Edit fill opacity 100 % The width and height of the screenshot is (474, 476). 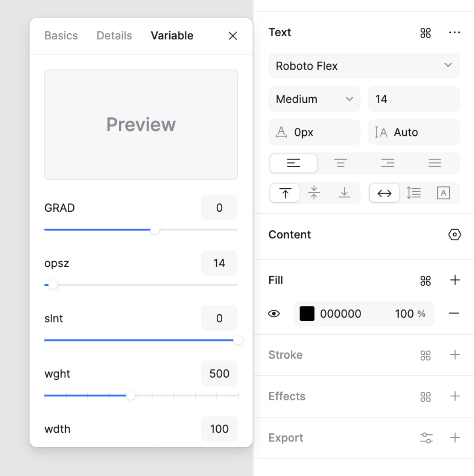(410, 314)
